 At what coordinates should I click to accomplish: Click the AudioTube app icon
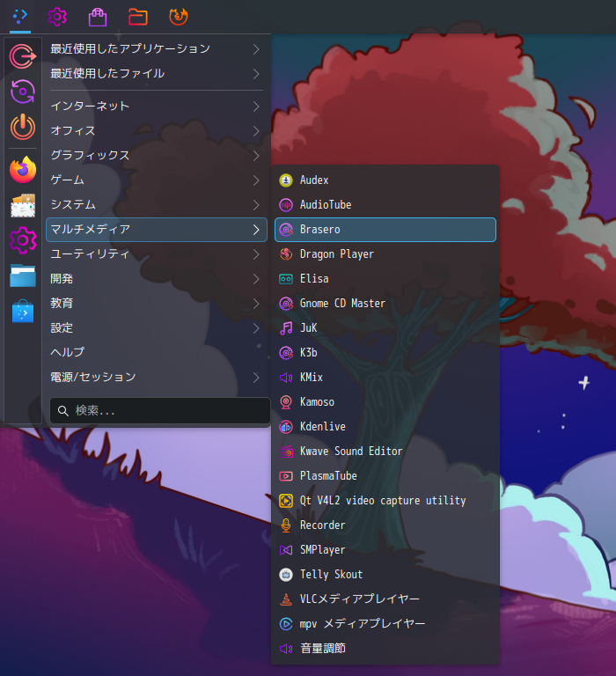click(x=286, y=205)
